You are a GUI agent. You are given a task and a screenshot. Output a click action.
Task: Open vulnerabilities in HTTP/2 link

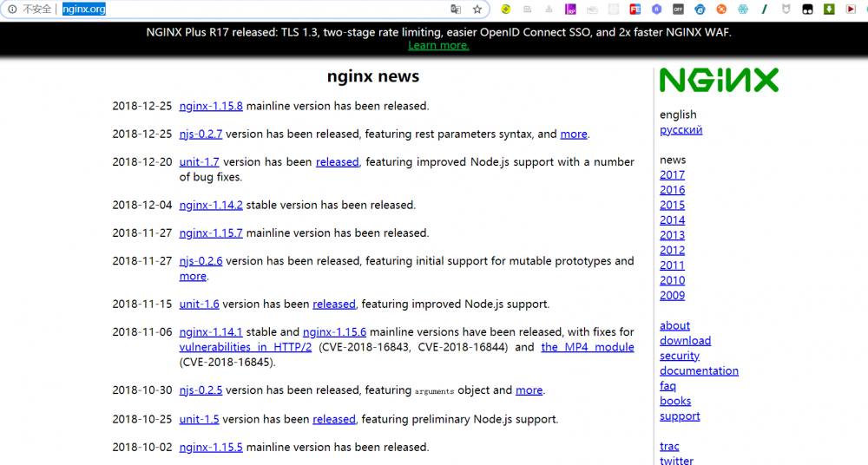point(246,347)
